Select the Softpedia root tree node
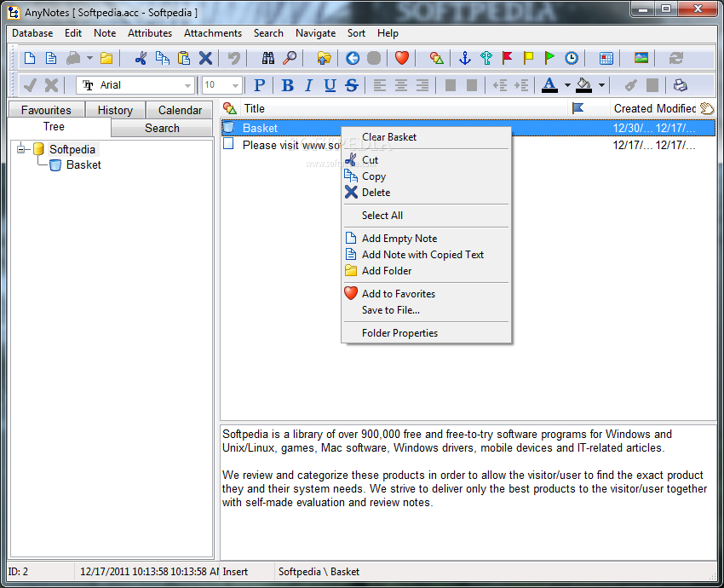This screenshot has height=588, width=724. click(72, 149)
